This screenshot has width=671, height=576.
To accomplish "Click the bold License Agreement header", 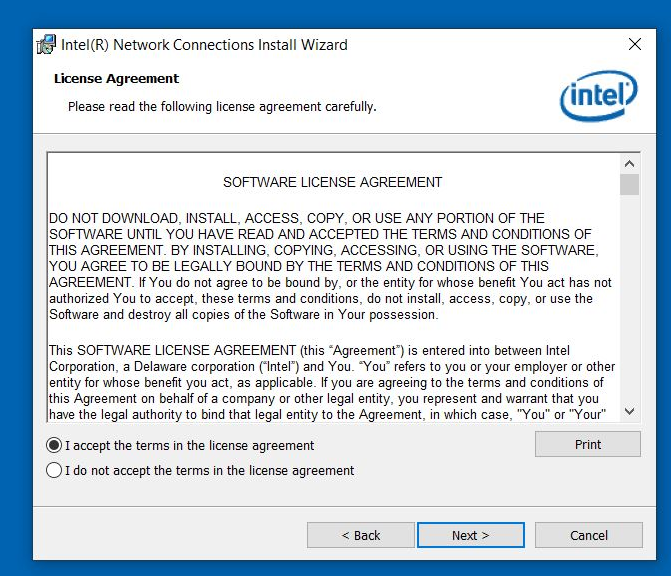I will [116, 79].
